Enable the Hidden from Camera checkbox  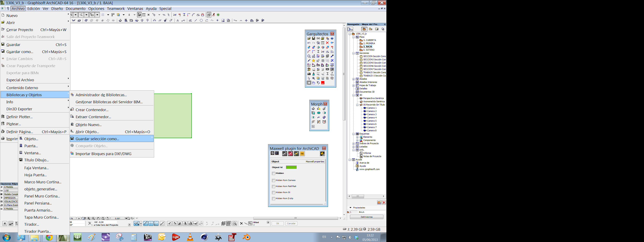click(x=273, y=180)
